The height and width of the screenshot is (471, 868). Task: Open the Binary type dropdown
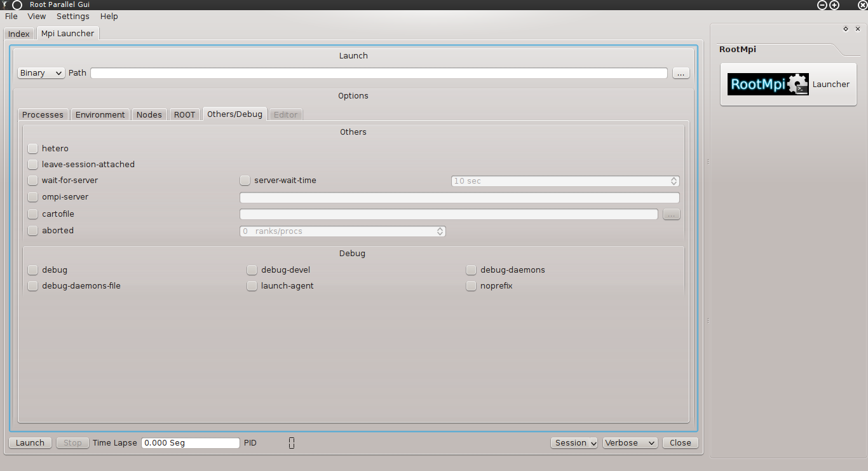tap(41, 73)
